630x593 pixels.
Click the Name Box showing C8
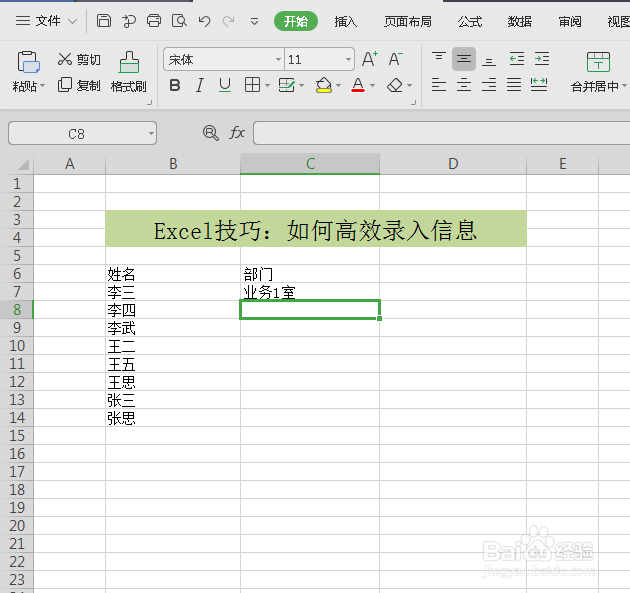point(77,133)
